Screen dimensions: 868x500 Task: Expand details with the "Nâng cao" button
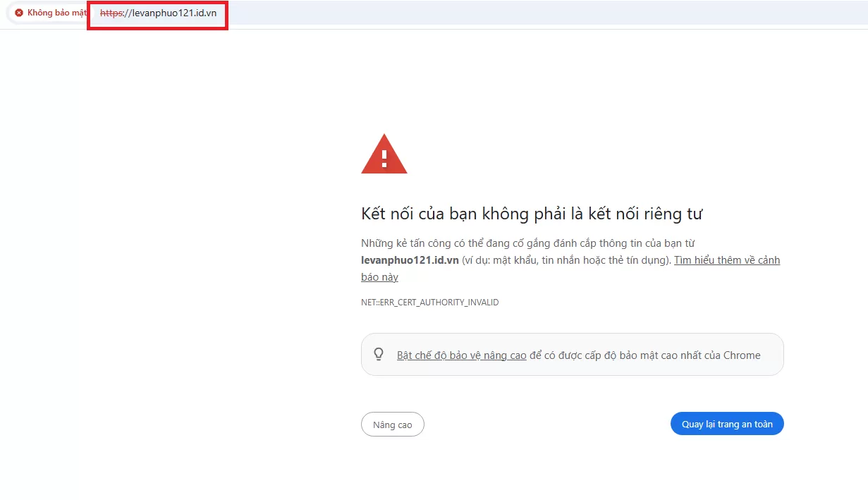click(x=392, y=425)
